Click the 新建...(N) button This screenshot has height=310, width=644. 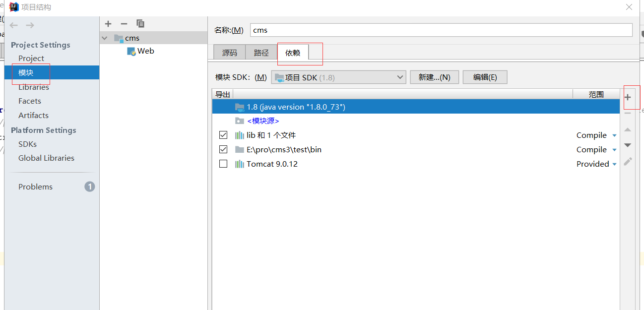point(434,77)
